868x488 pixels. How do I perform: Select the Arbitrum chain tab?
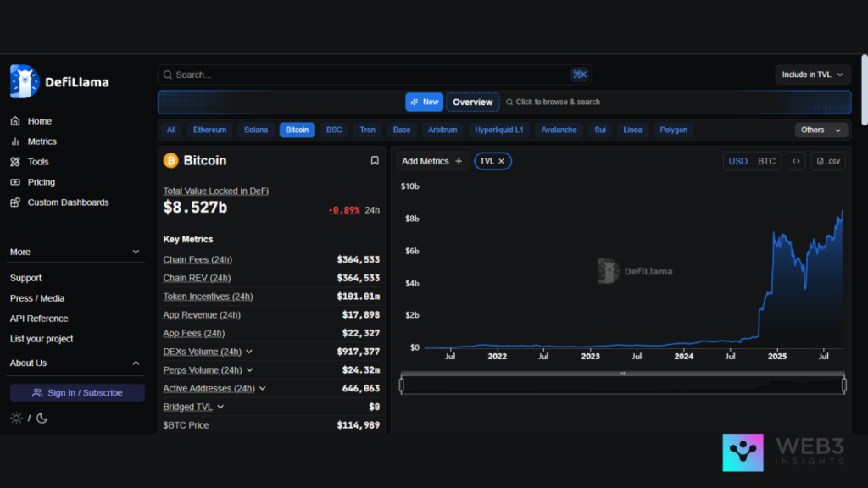point(442,130)
